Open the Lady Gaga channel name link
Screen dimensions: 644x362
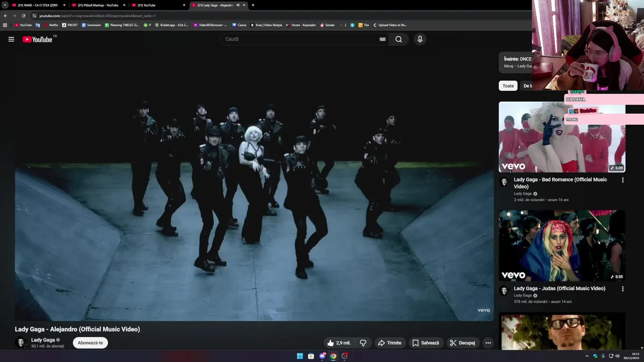[43, 340]
